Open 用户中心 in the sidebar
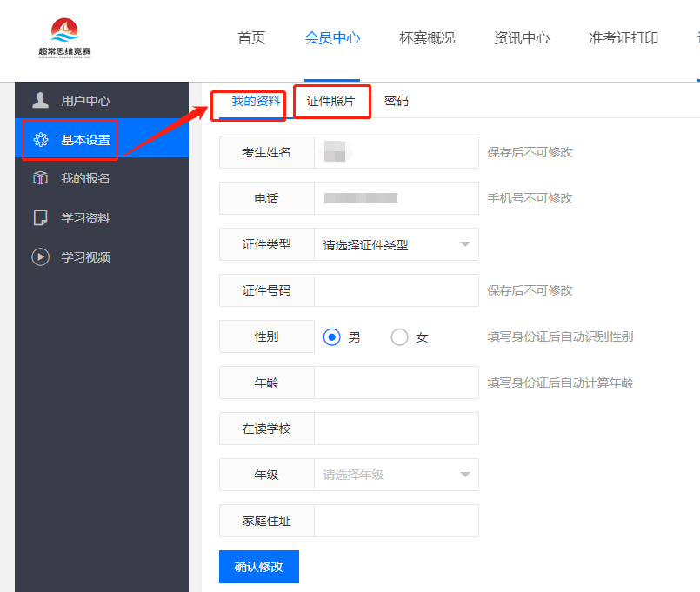 (102, 101)
